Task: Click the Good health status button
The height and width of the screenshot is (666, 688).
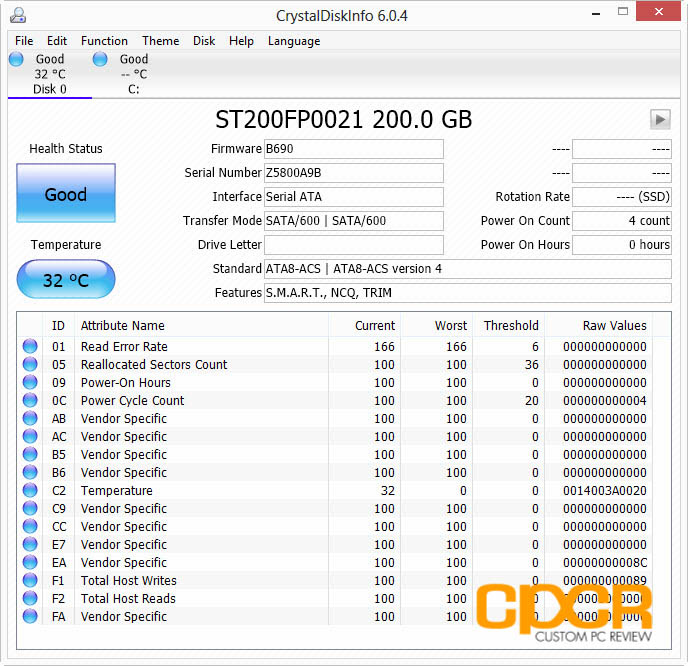Action: (x=66, y=193)
